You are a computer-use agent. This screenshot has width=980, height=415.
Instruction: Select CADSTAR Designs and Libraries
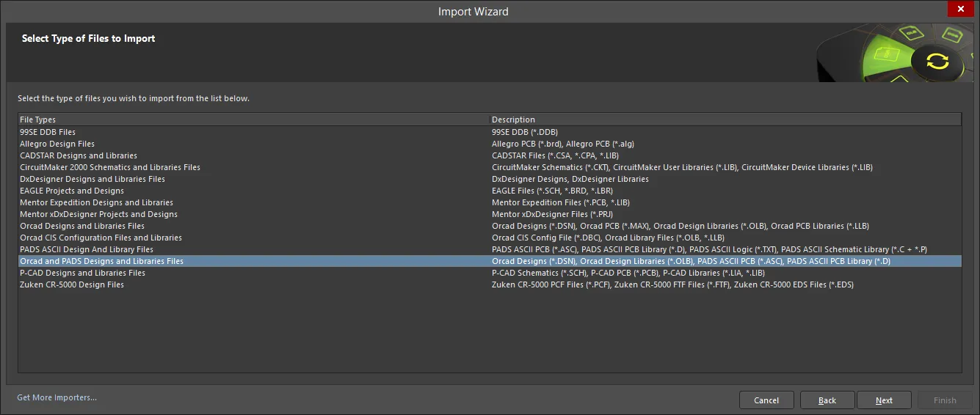pos(490,155)
